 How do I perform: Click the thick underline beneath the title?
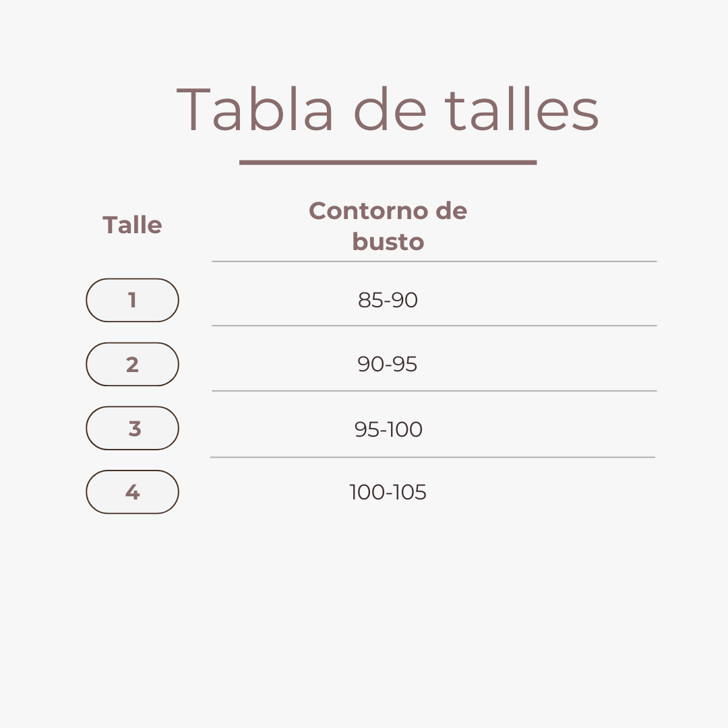[388, 162]
